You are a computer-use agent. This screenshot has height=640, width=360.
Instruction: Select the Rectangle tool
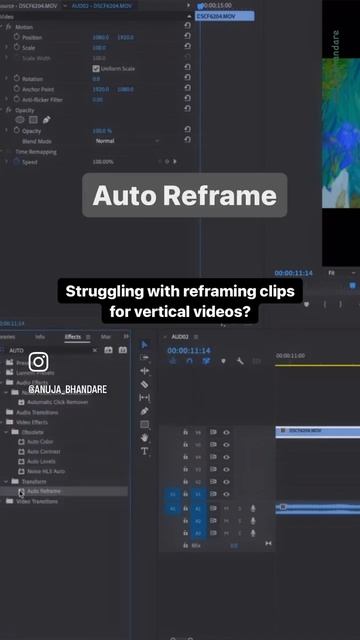[144, 424]
